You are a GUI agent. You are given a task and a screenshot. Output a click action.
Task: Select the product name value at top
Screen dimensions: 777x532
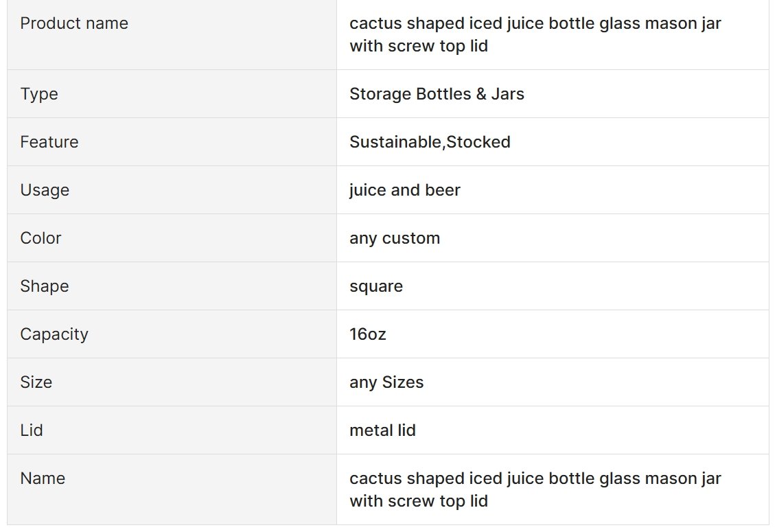535,34
